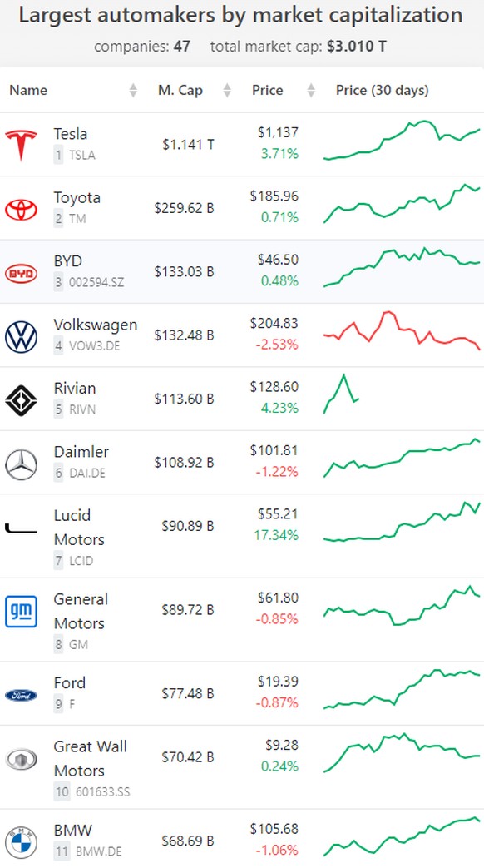Sort table using the M. Cap column arrows
Screen dimensions: 484x868
click(227, 90)
